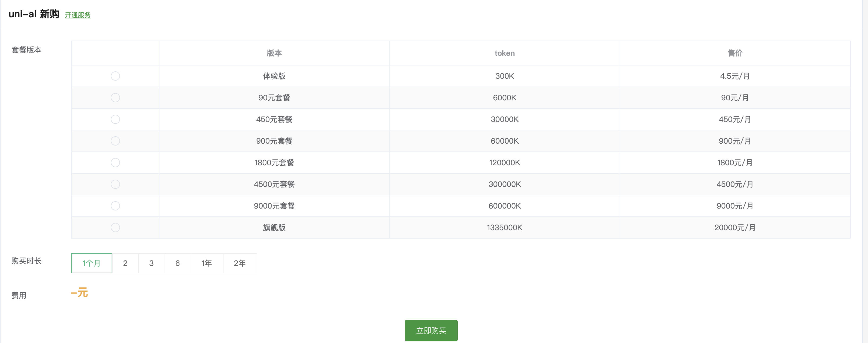Click the 6000K token cell
This screenshot has height=343, width=868.
pyautogui.click(x=505, y=97)
